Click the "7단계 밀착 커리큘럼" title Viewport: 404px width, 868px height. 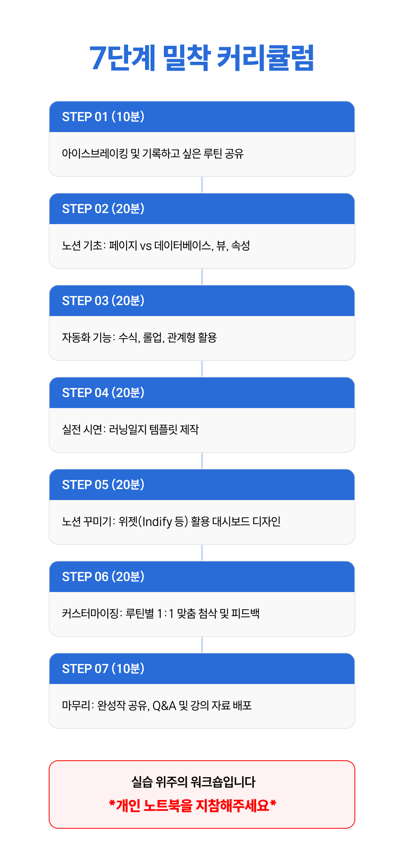coord(202,58)
